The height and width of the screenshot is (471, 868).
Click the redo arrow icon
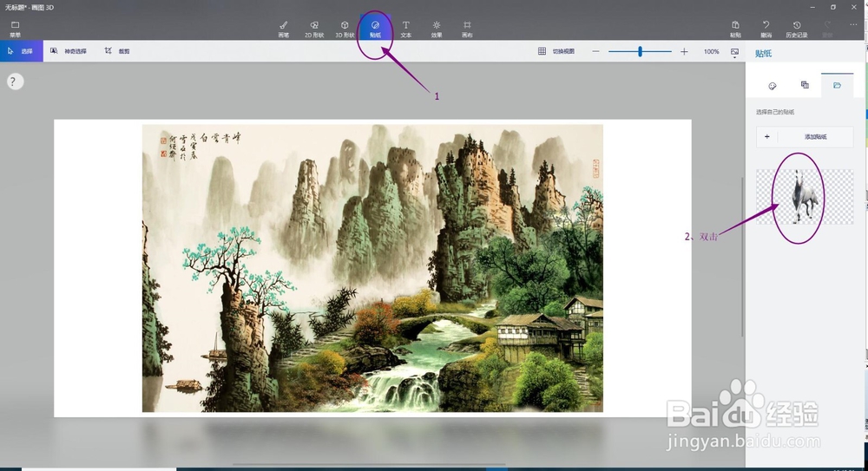827,25
